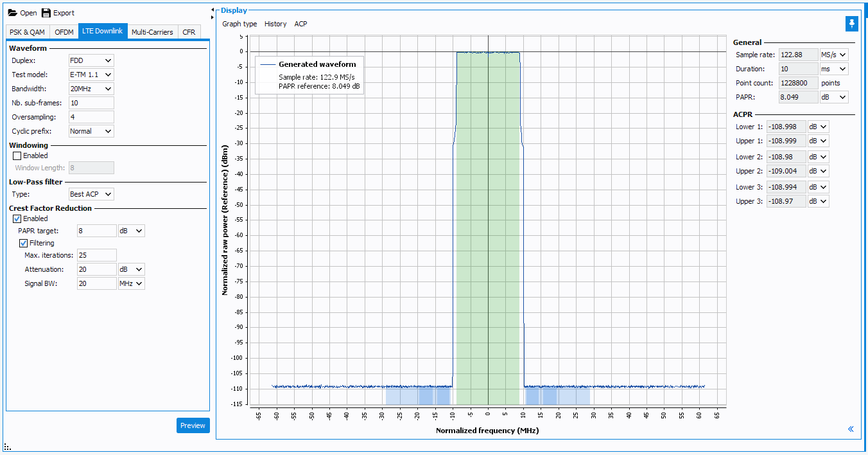Viewport: 868px width, 455px height.
Task: Change Duration ms unit dropdown
Action: coord(834,69)
